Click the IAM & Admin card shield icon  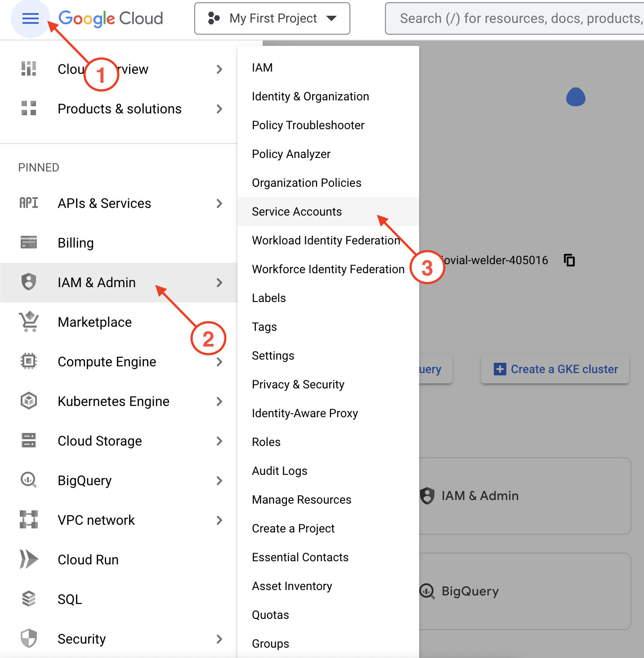pos(427,496)
